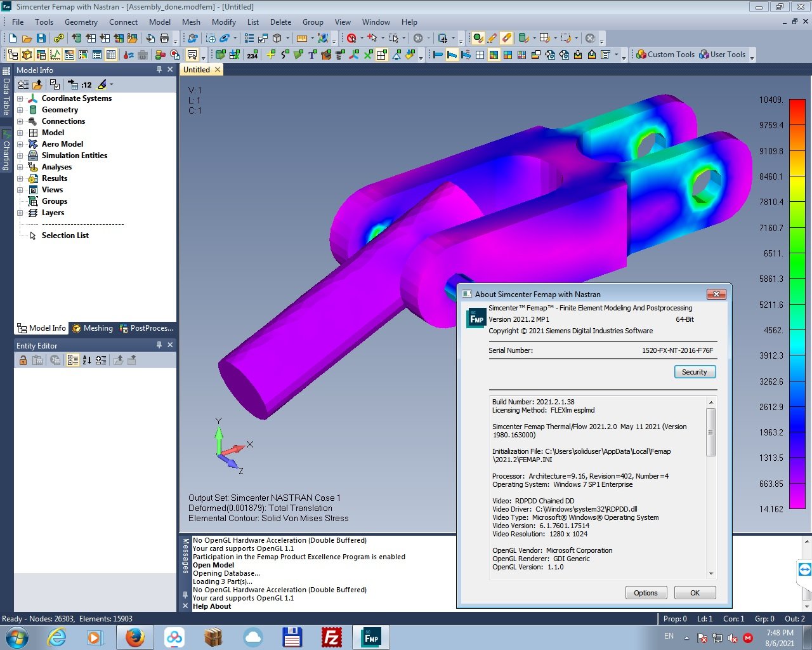Open Firefox from the taskbar
The image size is (812, 650).
coord(134,637)
